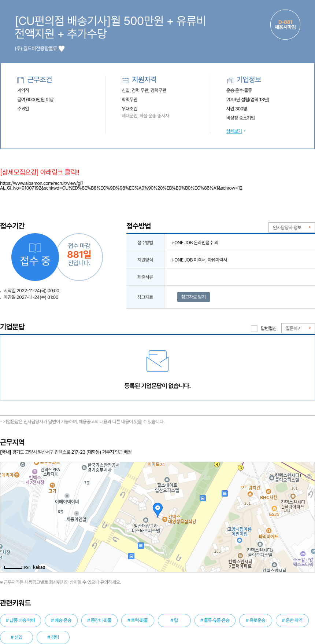Click the heart favorite icon beside 월드비전종합물류
The height and width of the screenshot is (644, 315).
click(62, 48)
